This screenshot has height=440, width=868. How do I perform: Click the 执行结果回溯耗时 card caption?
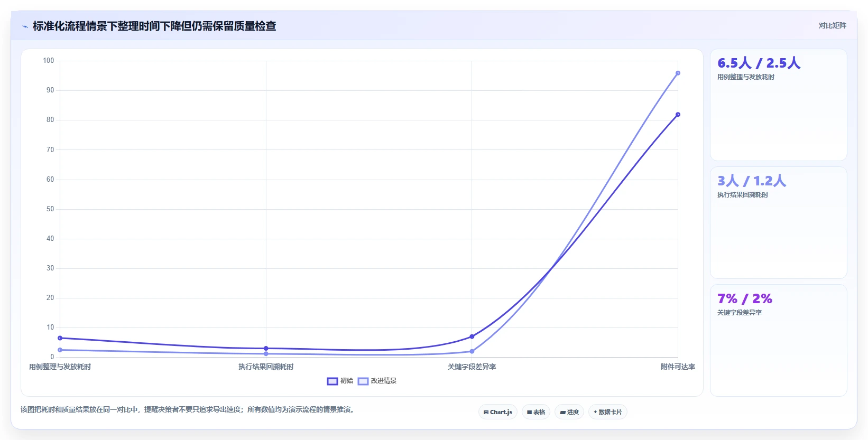[x=743, y=195]
